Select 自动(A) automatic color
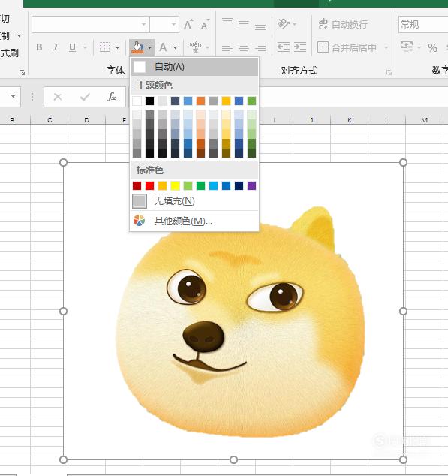The width and height of the screenshot is (448, 476). tap(194, 67)
